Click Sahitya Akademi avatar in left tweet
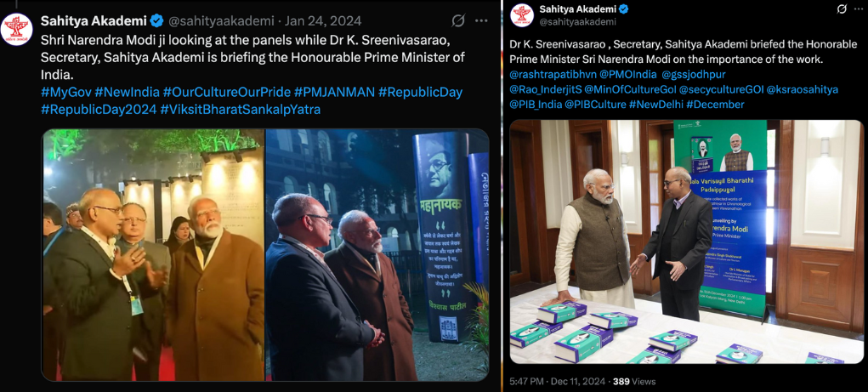 17,30
